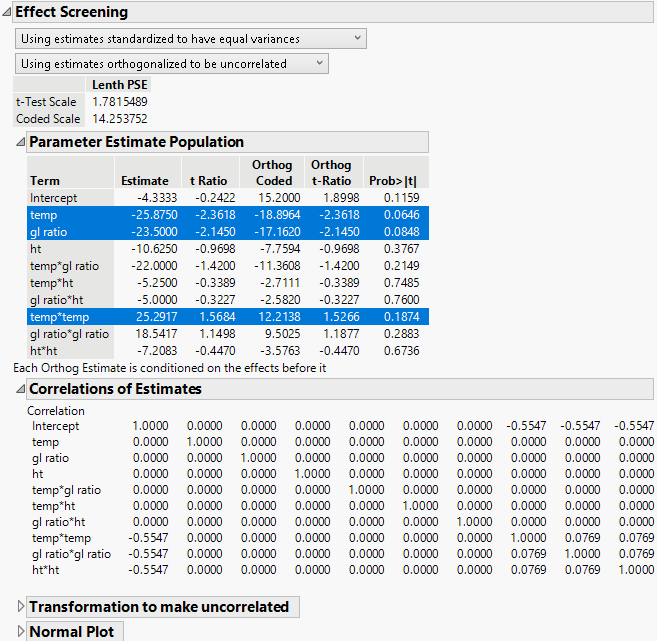Collapse the Parameter Estimate Population outline
The width and height of the screenshot is (657, 641).
22,142
